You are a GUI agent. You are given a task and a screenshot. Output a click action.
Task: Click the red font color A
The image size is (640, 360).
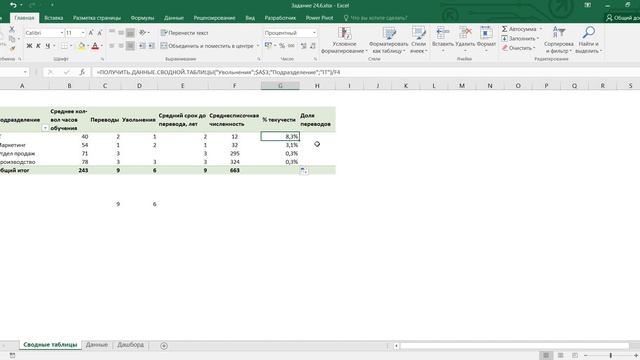pos(95,46)
